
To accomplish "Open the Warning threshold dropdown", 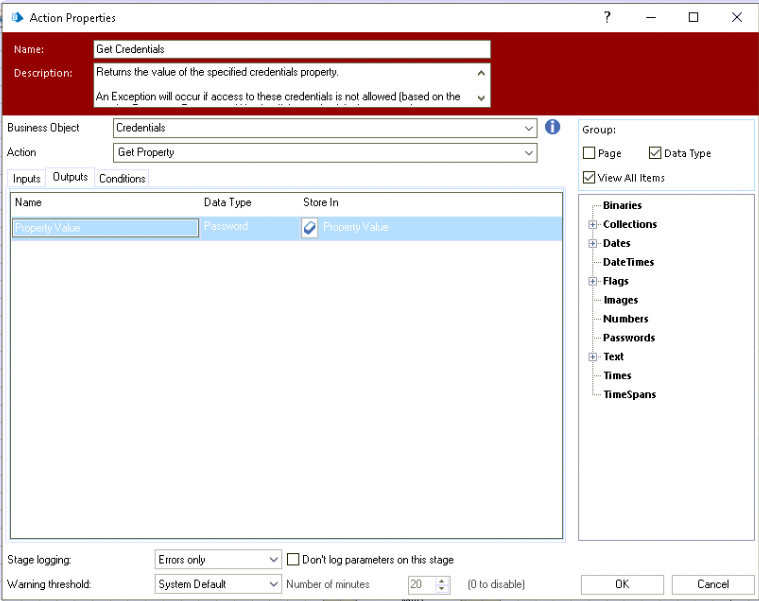I will pyautogui.click(x=274, y=584).
